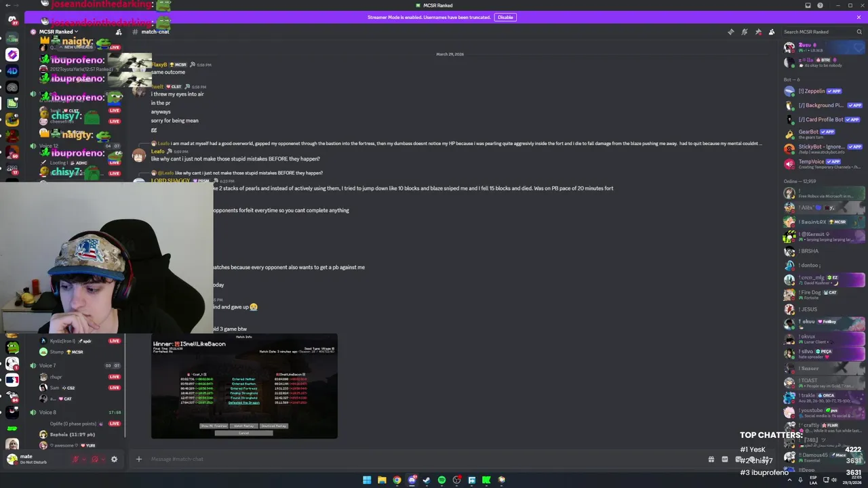Screen dimensions: 868x488
Task: Click the plus attachment button
Action: (139, 460)
